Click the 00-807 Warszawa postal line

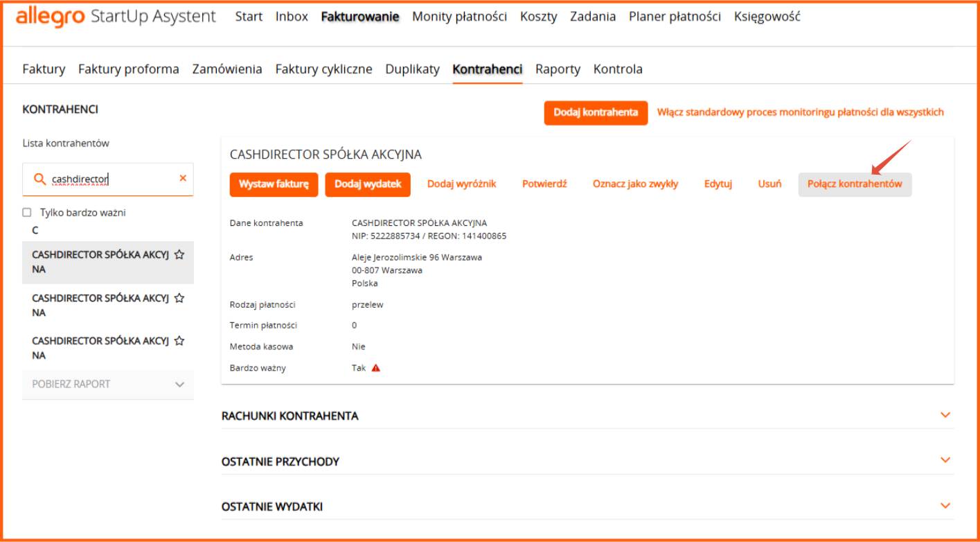click(387, 270)
